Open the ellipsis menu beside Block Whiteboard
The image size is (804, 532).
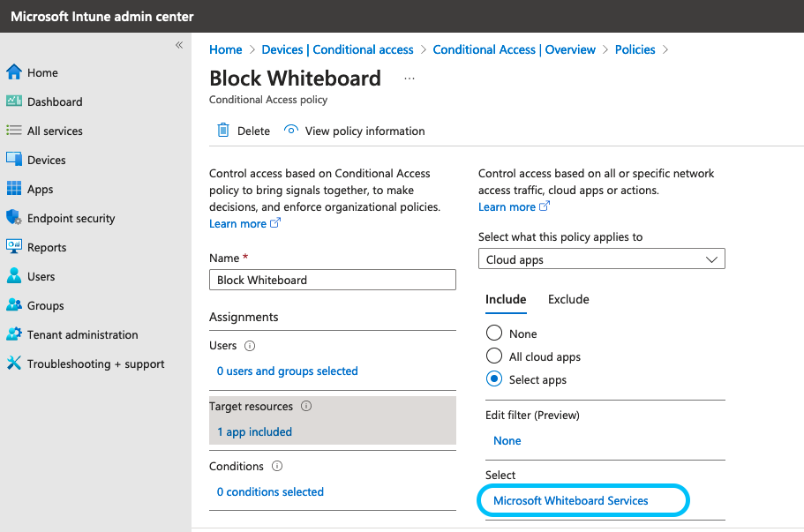tap(410, 79)
